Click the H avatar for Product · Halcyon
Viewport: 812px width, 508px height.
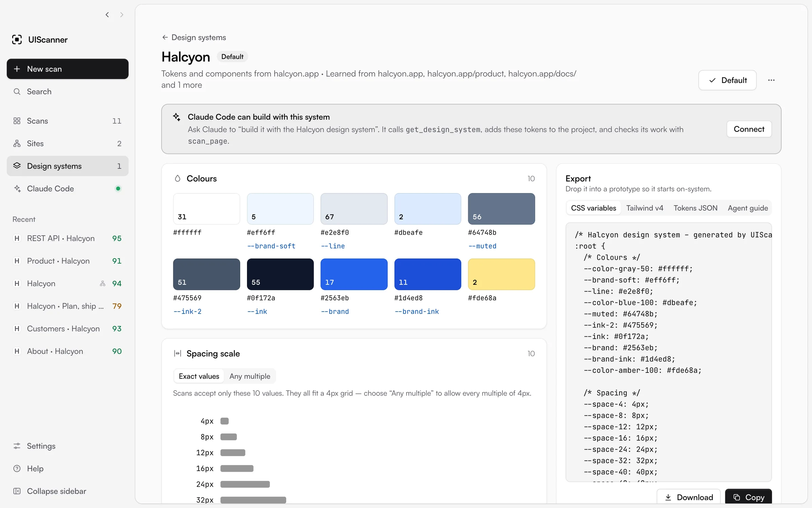pyautogui.click(x=17, y=261)
